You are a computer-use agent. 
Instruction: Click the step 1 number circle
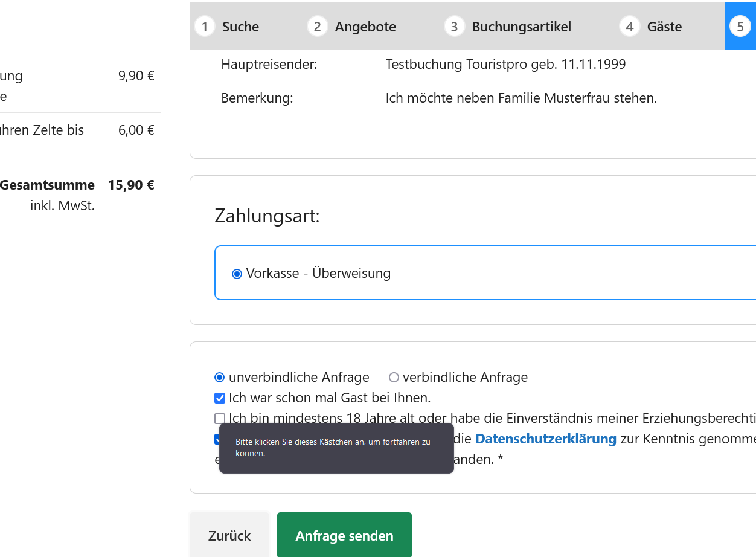pyautogui.click(x=205, y=27)
